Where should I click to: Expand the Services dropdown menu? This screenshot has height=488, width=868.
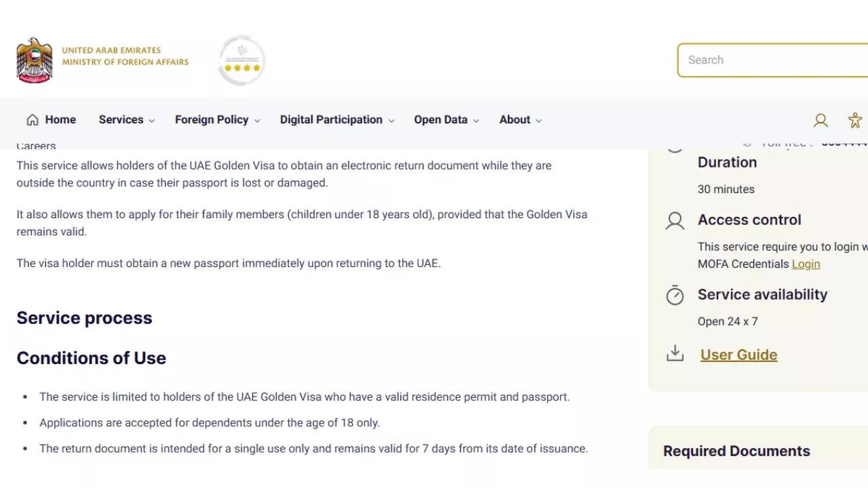tap(127, 120)
